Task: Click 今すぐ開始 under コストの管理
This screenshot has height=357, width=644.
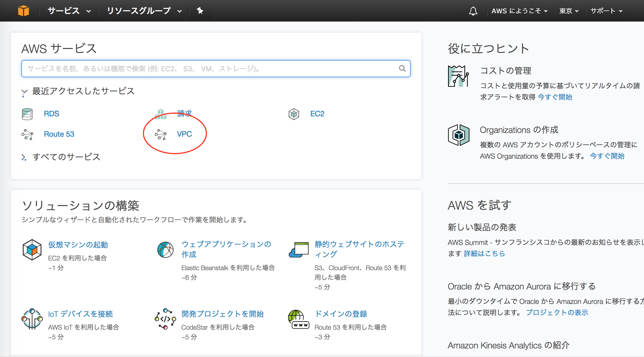Action: [x=555, y=97]
